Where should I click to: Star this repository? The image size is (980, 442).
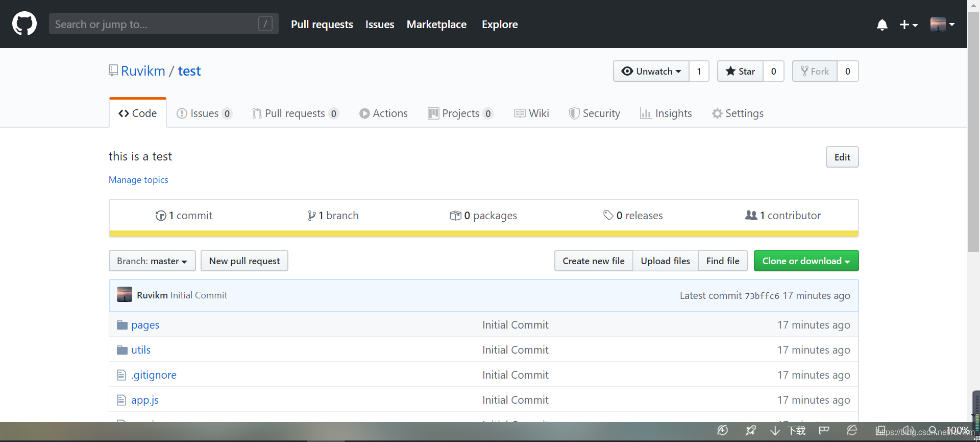click(740, 71)
